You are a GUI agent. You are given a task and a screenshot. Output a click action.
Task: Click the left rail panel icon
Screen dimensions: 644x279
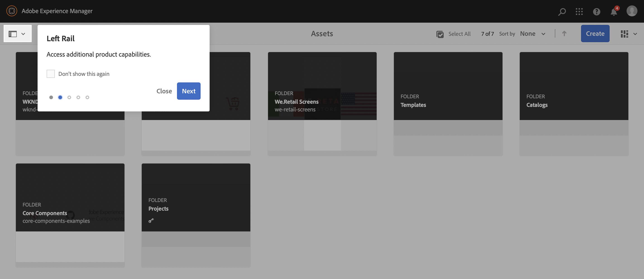pos(12,34)
